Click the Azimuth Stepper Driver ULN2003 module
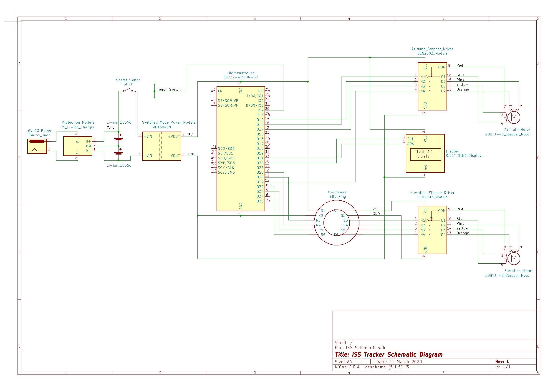 (x=433, y=86)
